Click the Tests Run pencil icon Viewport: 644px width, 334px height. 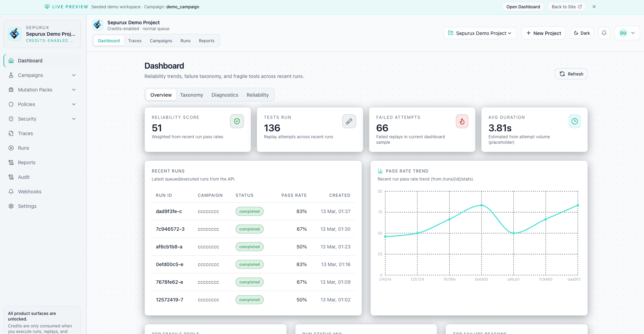349,121
